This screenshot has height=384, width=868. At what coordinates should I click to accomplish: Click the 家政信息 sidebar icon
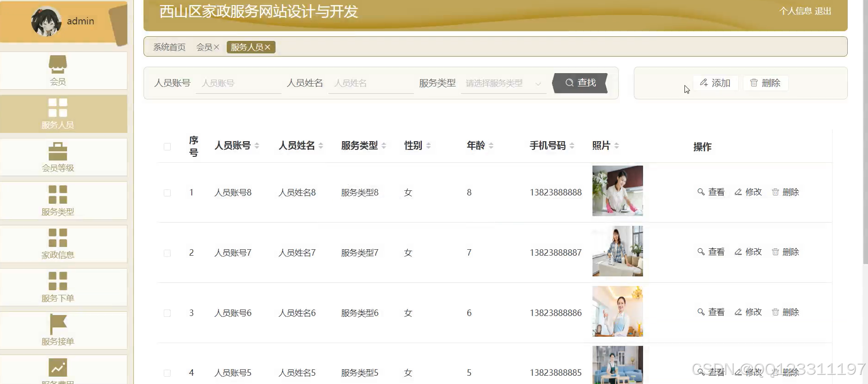click(58, 238)
